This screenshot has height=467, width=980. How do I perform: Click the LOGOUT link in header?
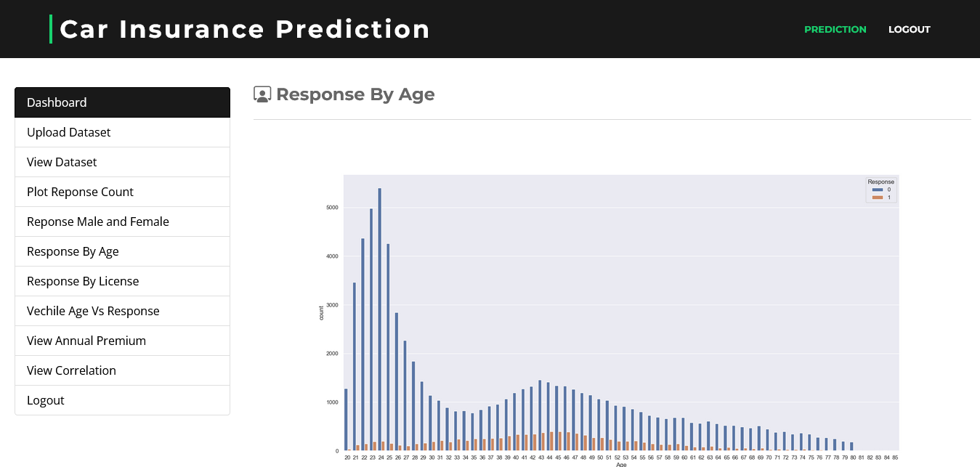(910, 30)
